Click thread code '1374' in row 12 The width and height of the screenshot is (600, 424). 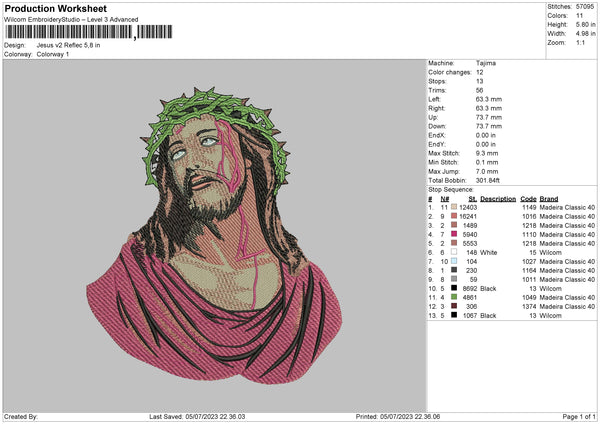coord(529,307)
